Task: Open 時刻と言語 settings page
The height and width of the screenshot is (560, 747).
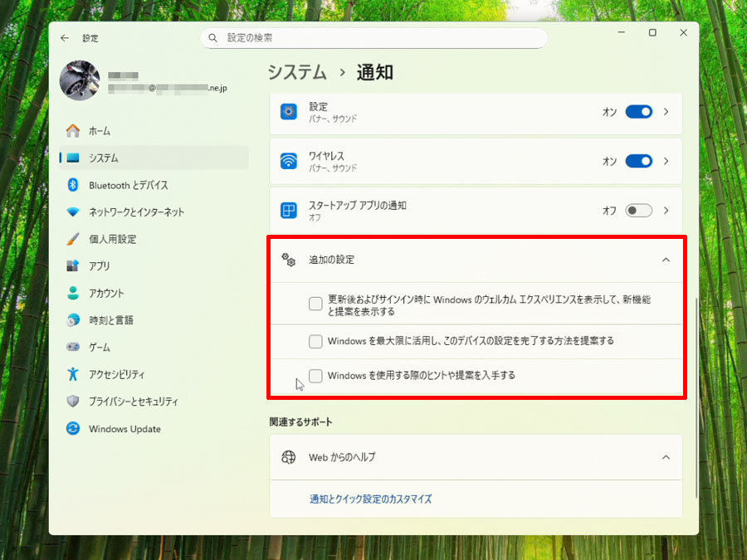Action: click(x=154, y=320)
